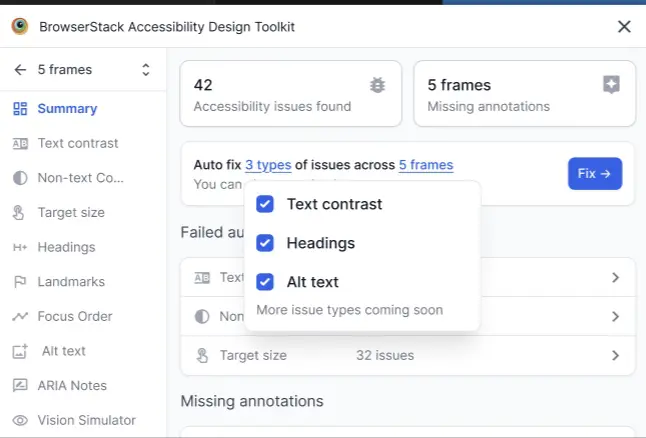Viewport: 646px width, 438px height.
Task: Click the Headings H+ icon in sidebar
Action: coord(20,247)
